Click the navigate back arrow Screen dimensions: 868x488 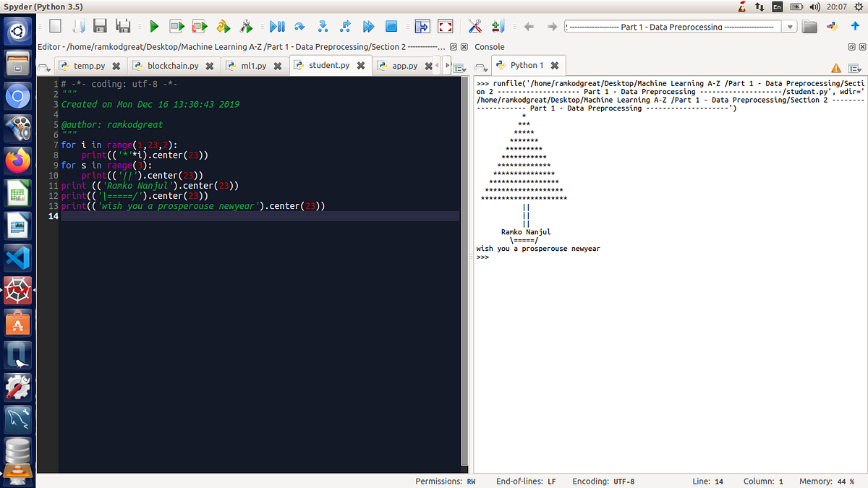click(528, 26)
